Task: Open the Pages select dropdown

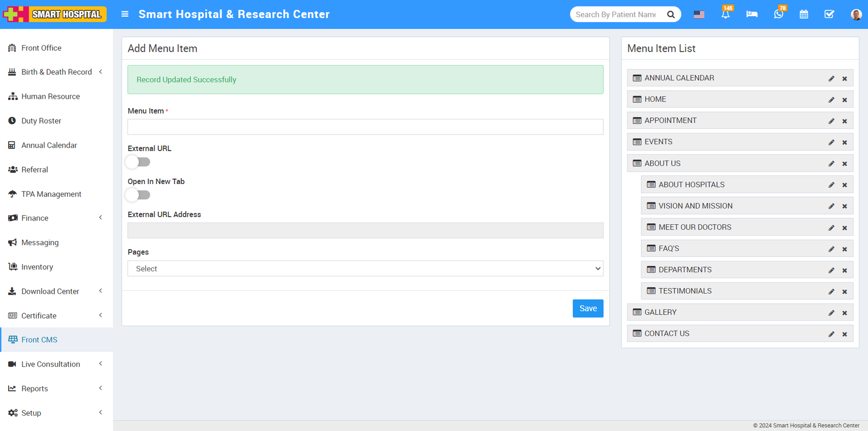Action: coord(365,269)
